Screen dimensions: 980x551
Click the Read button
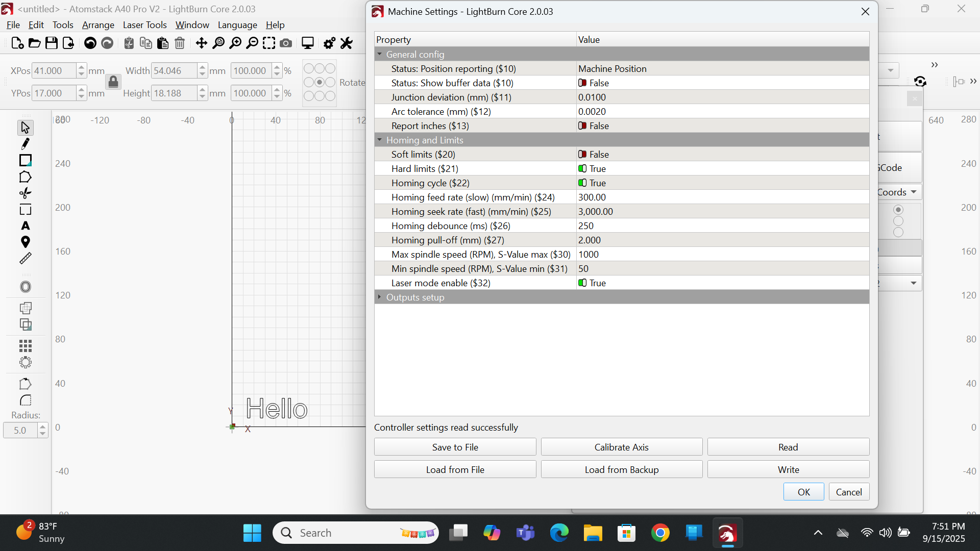click(x=788, y=447)
